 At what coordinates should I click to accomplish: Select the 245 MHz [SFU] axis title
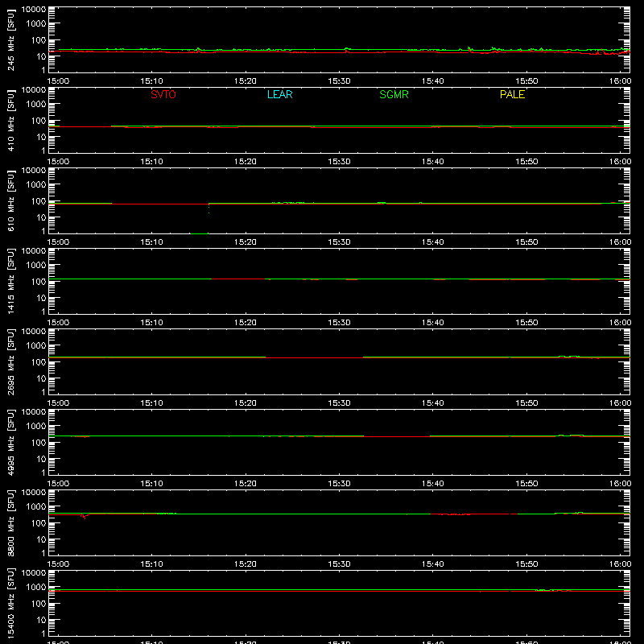[10, 39]
